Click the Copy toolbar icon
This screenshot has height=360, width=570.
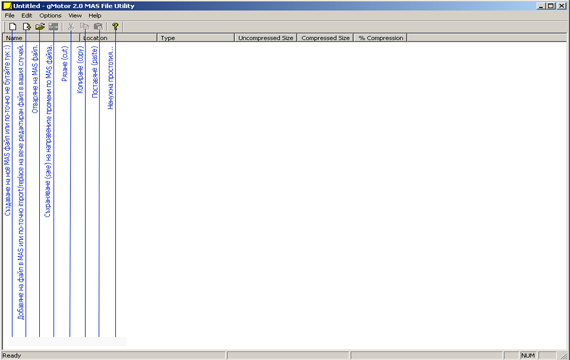(x=84, y=27)
